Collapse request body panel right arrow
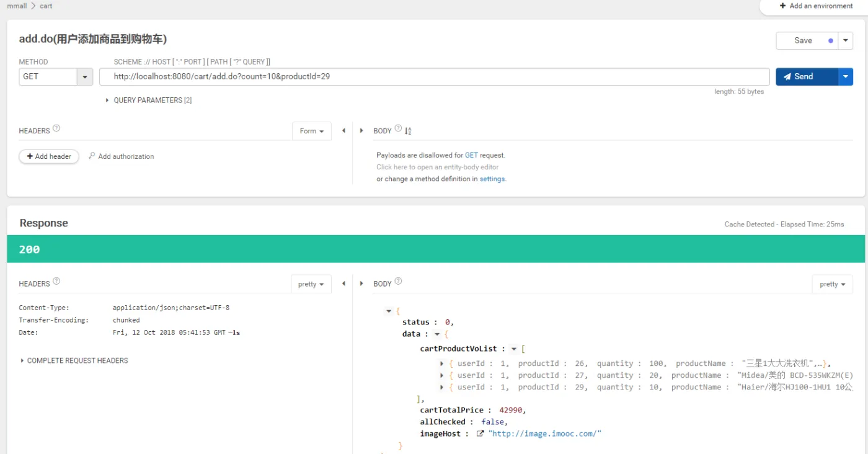 coord(362,131)
